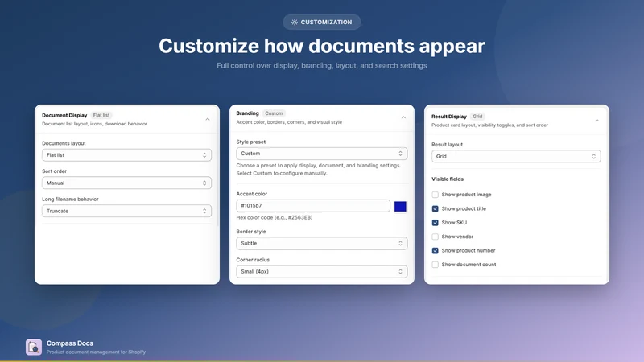Click the Compass Docs app logo icon
This screenshot has width=644, height=362.
pos(34,347)
